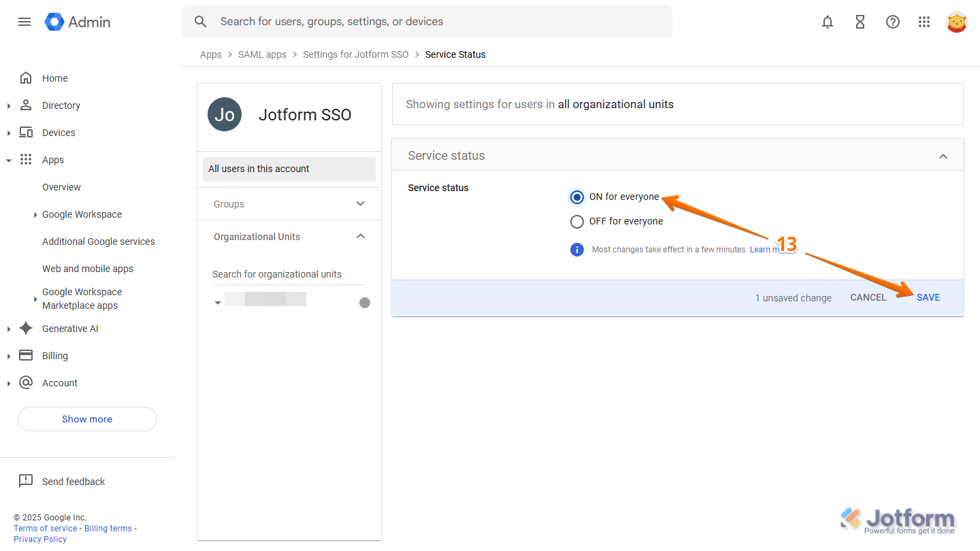Click the Billing card icon
980x551 pixels.
click(26, 355)
